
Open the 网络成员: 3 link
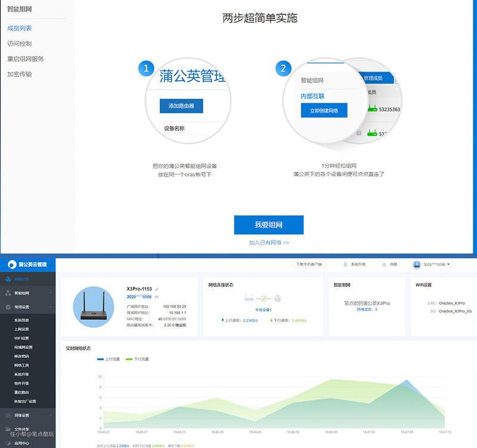367,309
